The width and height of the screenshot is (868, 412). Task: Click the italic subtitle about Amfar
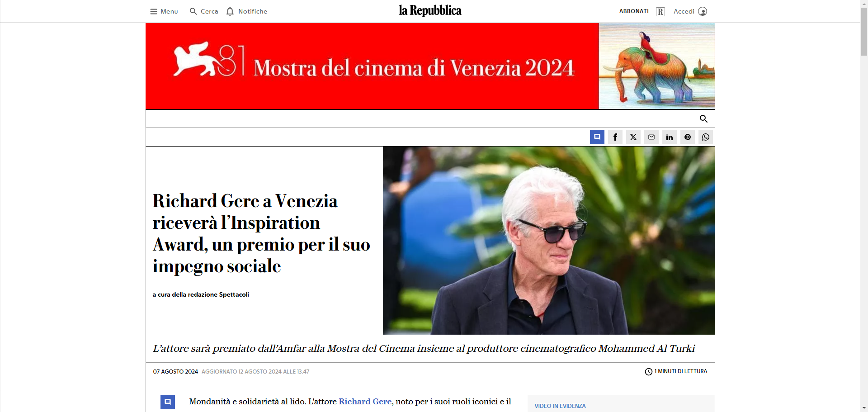424,349
